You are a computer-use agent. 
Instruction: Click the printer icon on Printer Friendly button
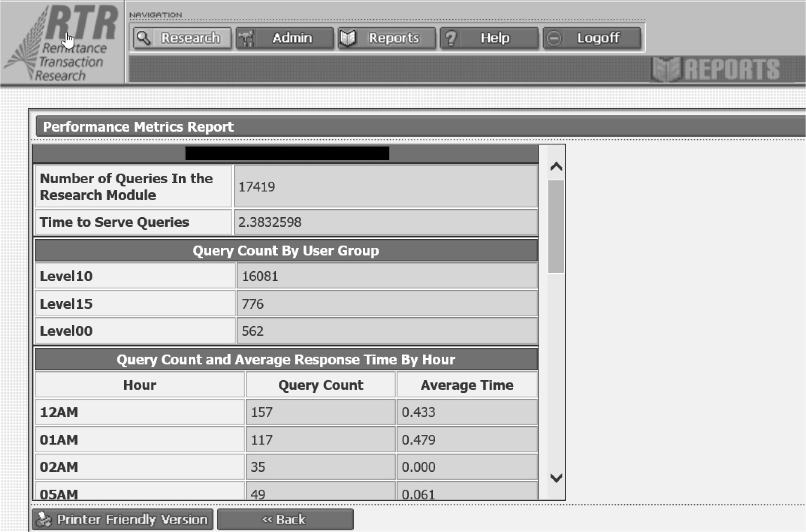click(43, 520)
